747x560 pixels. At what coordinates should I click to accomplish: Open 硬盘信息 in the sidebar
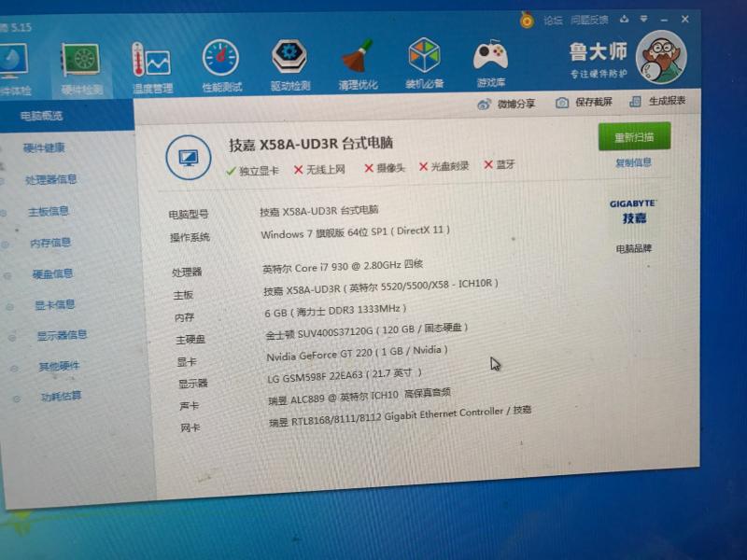click(52, 273)
